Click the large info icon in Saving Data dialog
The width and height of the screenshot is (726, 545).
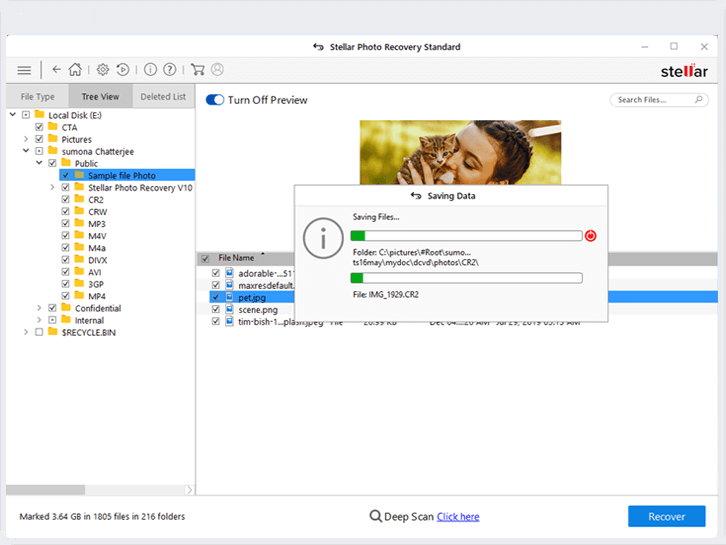[323, 238]
